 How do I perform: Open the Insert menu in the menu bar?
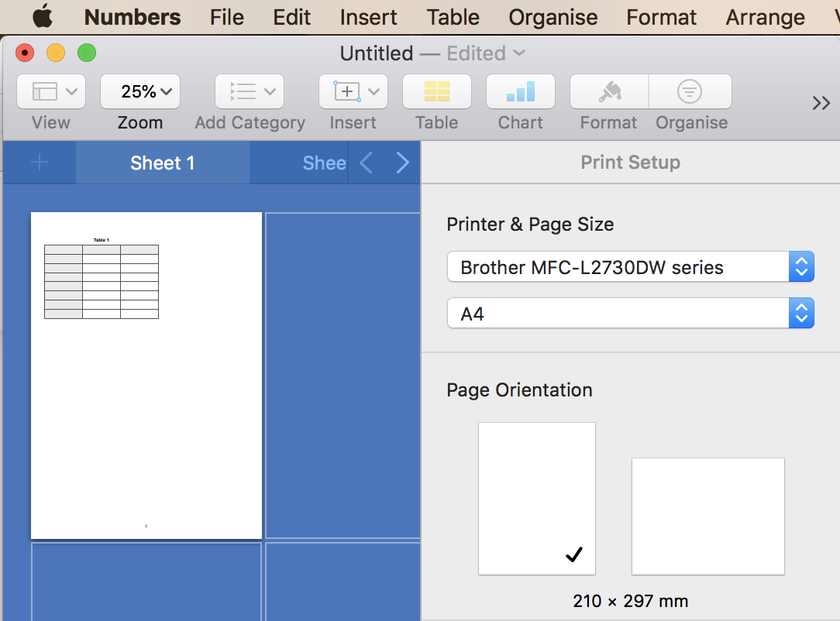368,17
